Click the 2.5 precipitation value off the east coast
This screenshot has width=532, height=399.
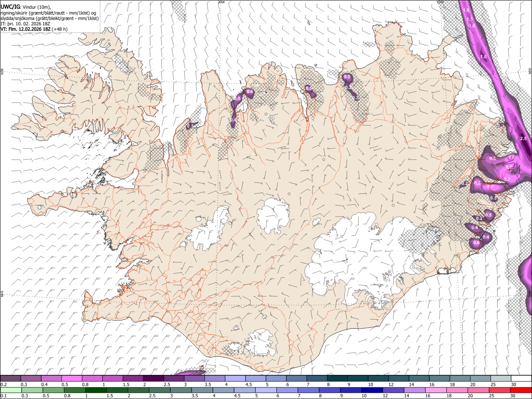[523, 138]
